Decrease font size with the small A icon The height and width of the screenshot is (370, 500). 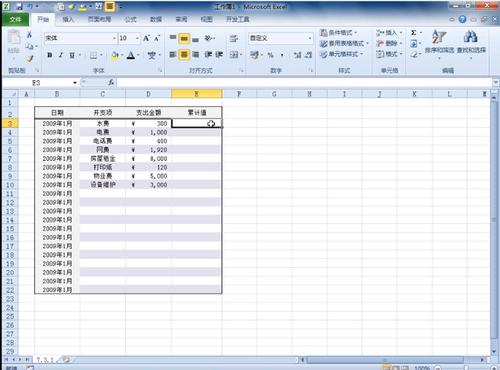[x=157, y=38]
